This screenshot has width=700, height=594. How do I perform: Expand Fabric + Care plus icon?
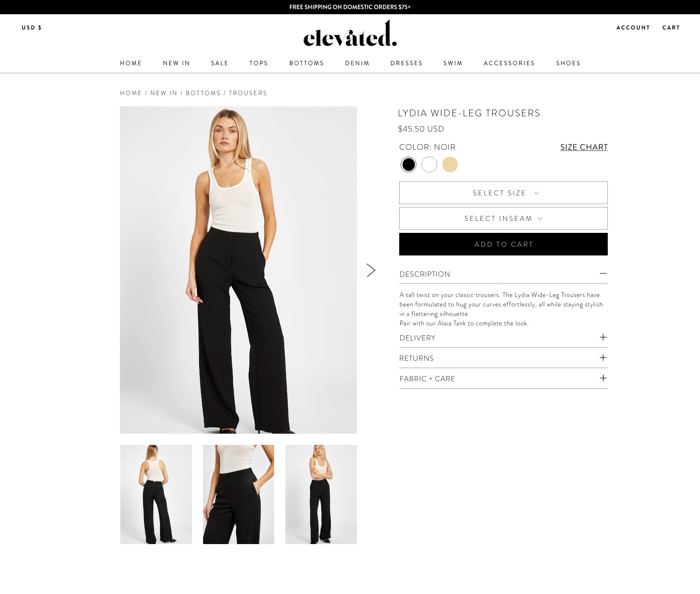coord(603,378)
